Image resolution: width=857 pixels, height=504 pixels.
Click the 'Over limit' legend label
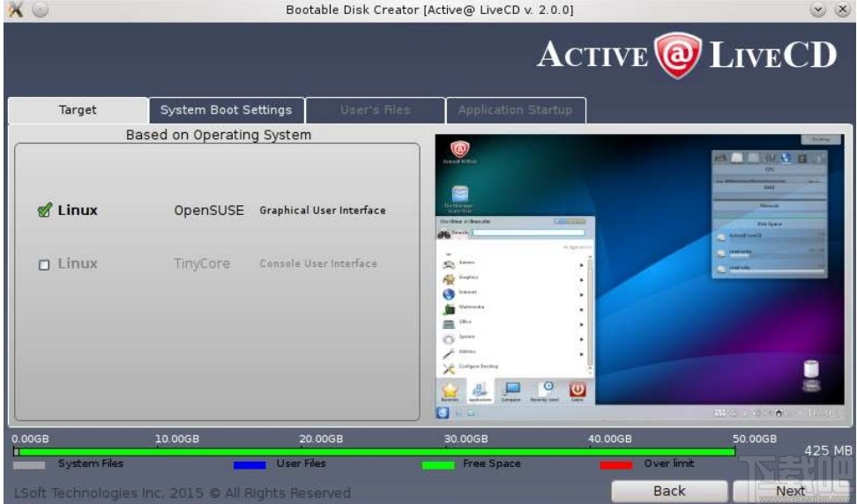(669, 463)
